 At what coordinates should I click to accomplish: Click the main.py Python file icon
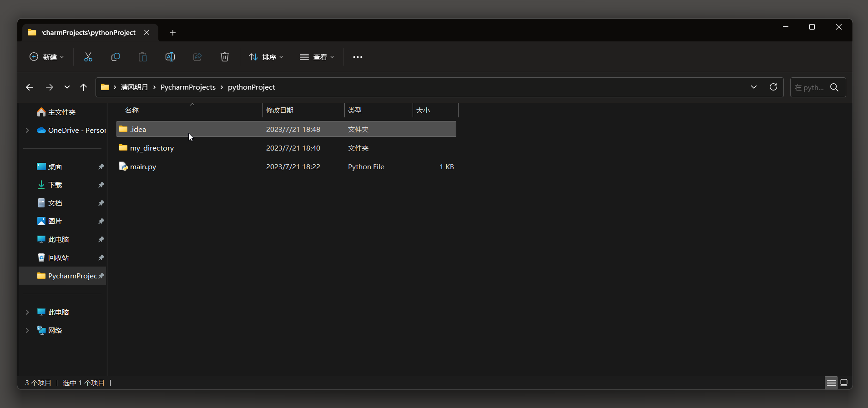(123, 166)
